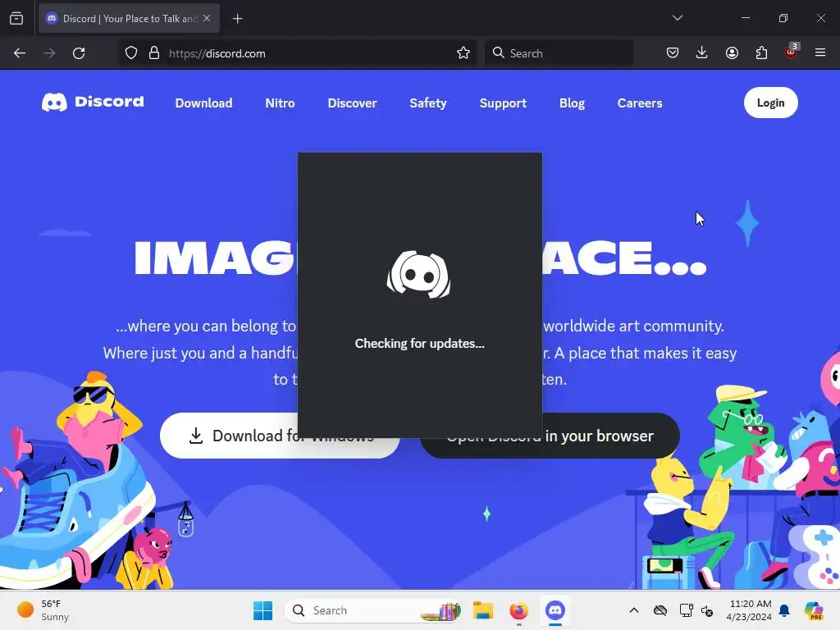
Task: Open the Windows Start menu
Action: click(x=262, y=610)
